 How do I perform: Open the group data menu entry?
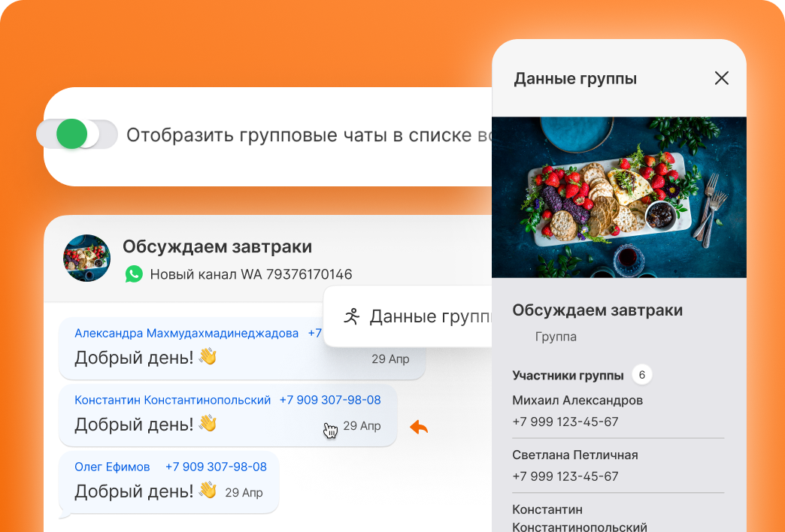pyautogui.click(x=408, y=316)
